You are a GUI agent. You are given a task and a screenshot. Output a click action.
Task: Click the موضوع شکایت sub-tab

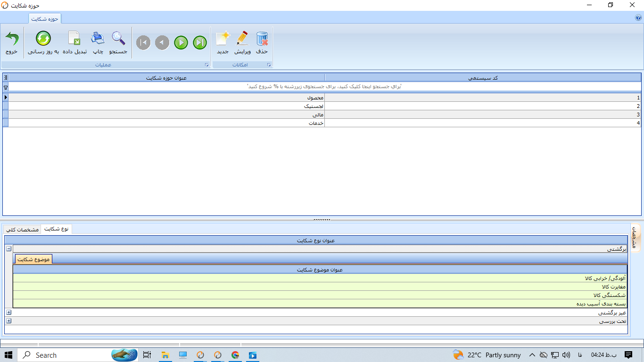point(33,259)
